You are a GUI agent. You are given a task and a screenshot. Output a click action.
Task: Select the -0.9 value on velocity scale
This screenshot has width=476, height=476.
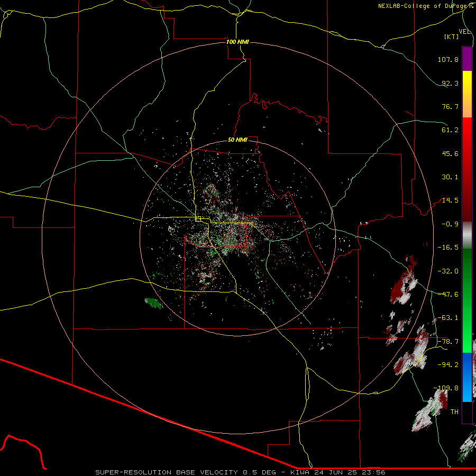point(450,224)
